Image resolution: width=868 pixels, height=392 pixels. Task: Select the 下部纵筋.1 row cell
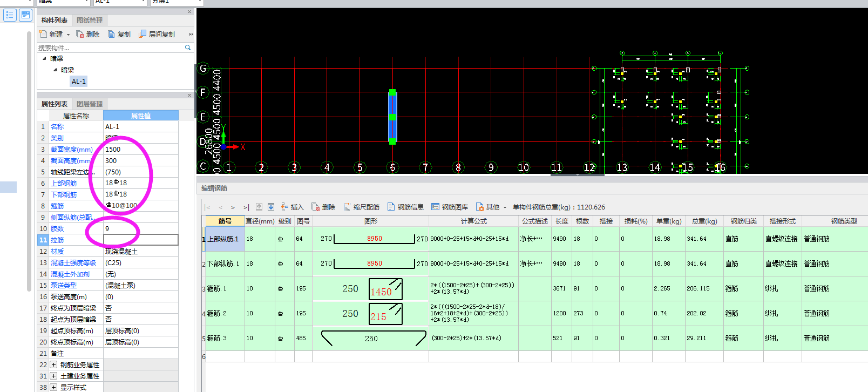click(225, 263)
